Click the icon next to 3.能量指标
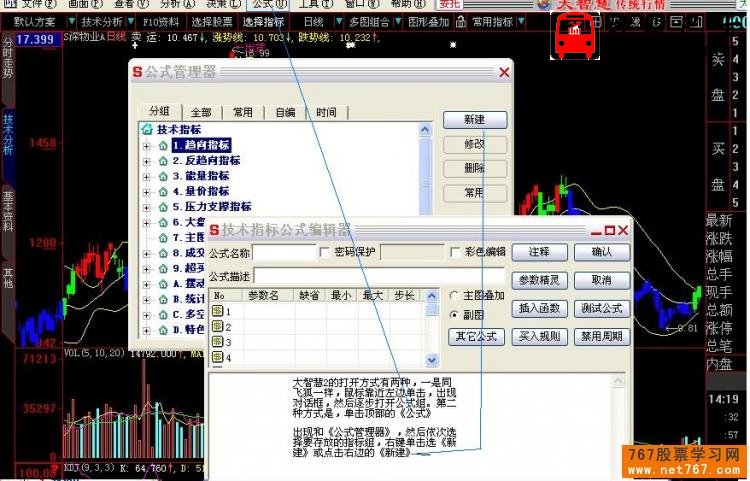This screenshot has height=481, width=750. click(x=163, y=176)
